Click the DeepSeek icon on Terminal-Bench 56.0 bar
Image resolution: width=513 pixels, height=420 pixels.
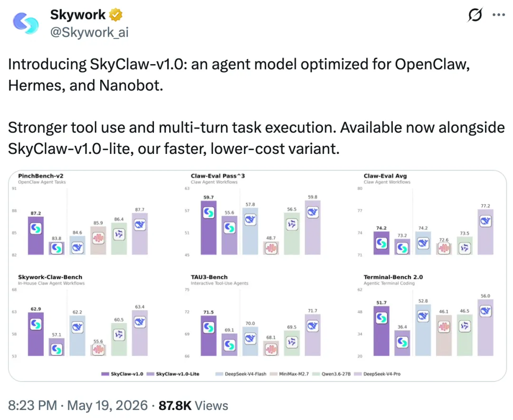(485, 311)
